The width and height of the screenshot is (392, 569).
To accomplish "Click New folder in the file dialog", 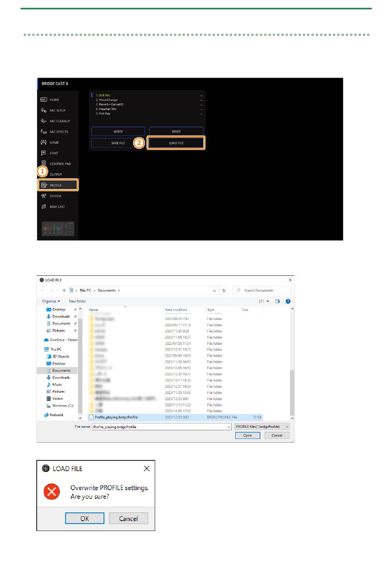I will tap(78, 301).
